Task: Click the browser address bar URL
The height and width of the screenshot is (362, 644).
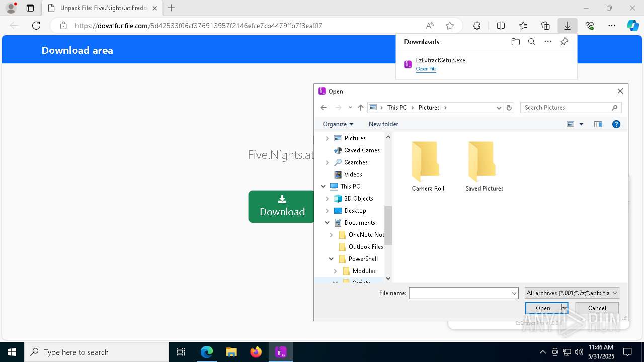Action: coord(198,26)
